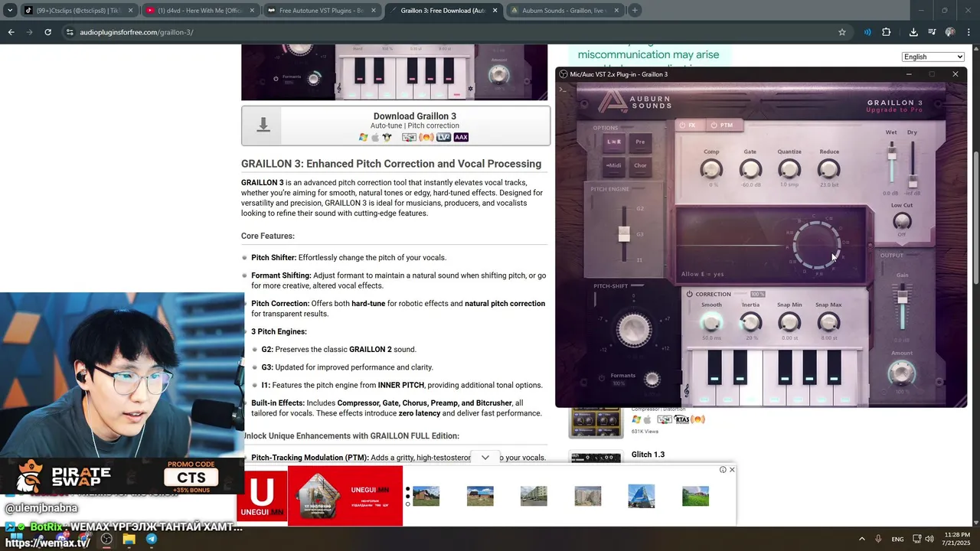
Task: Select the I1 pitch engine label
Action: [x=640, y=260]
